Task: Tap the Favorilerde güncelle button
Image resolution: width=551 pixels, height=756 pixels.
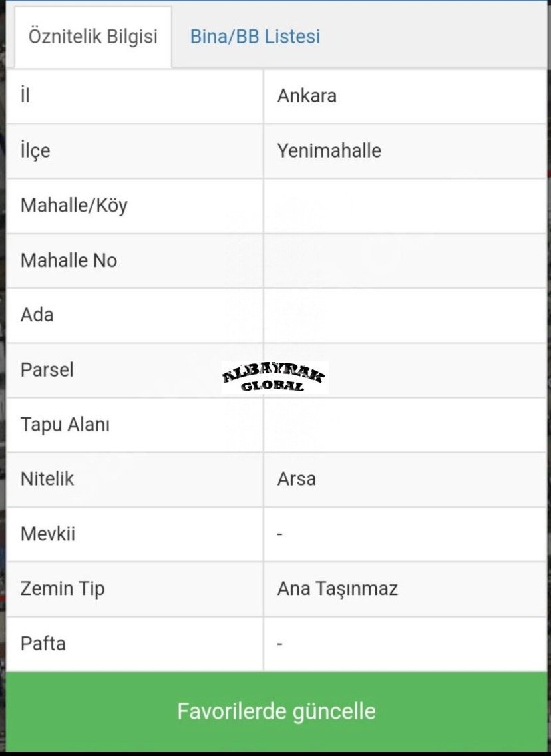Action: 275,711
